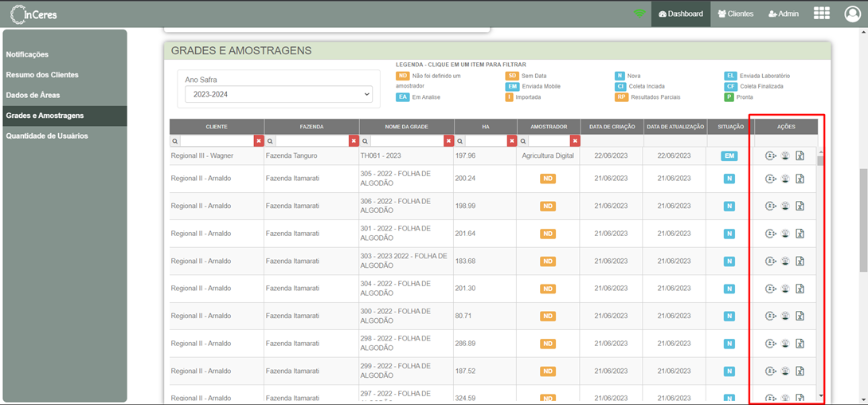Clear the Fazenda column filter
Screen dimensions: 868x405
354,141
